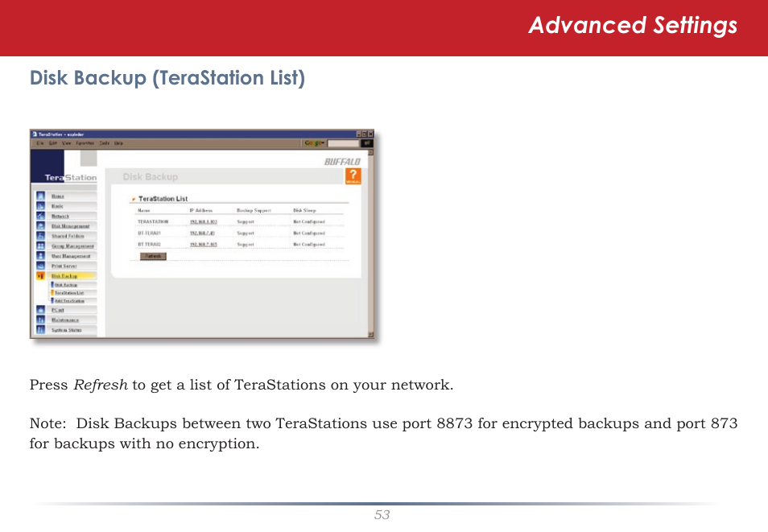
Task: Open the Favorites menu in the browser
Action: click(85, 143)
